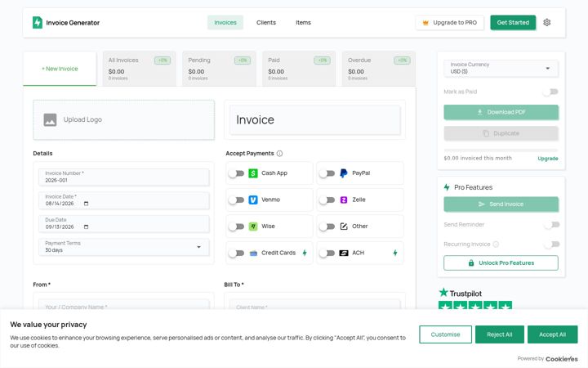Open the Due Date calendar picker icon
The width and height of the screenshot is (588, 368).
[x=86, y=227]
